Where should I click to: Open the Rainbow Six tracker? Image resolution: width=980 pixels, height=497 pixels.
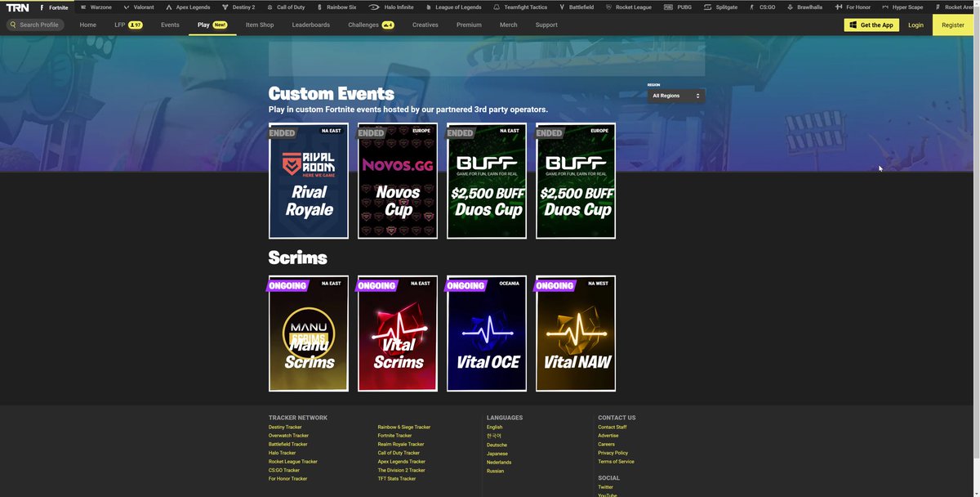coord(336,7)
